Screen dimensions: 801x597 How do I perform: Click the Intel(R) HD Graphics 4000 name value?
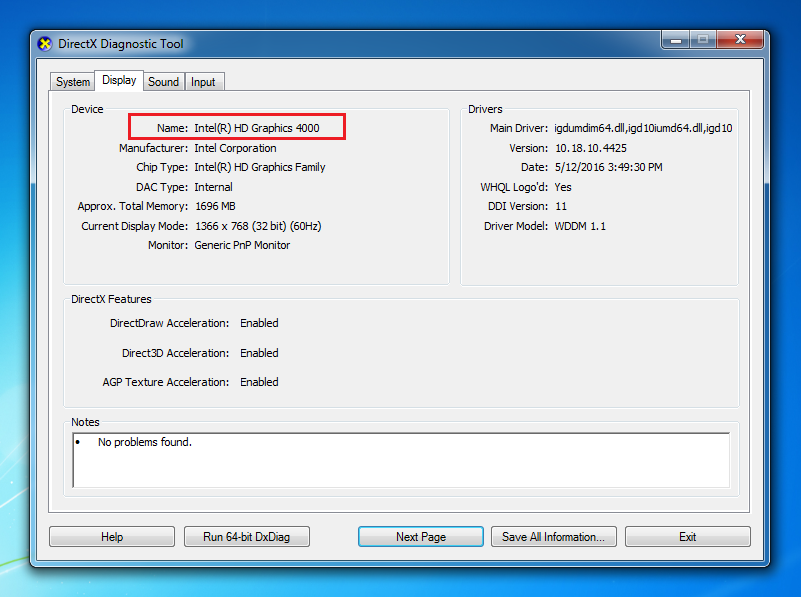pyautogui.click(x=257, y=128)
